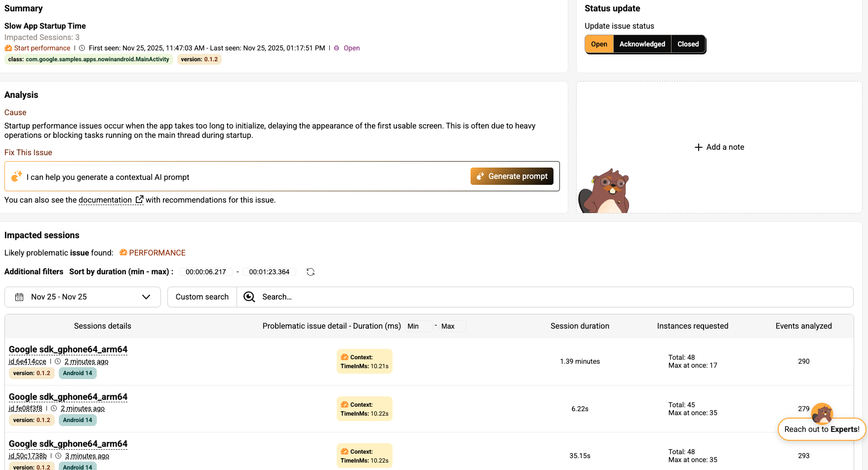The height and width of the screenshot is (470, 868).
Task: Click the calendar icon in date picker
Action: [x=19, y=297]
